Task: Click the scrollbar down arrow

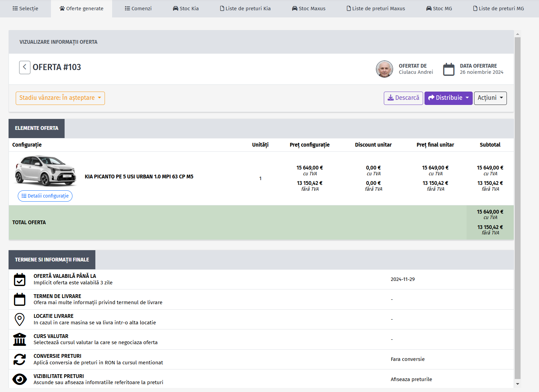Action: coord(517,384)
